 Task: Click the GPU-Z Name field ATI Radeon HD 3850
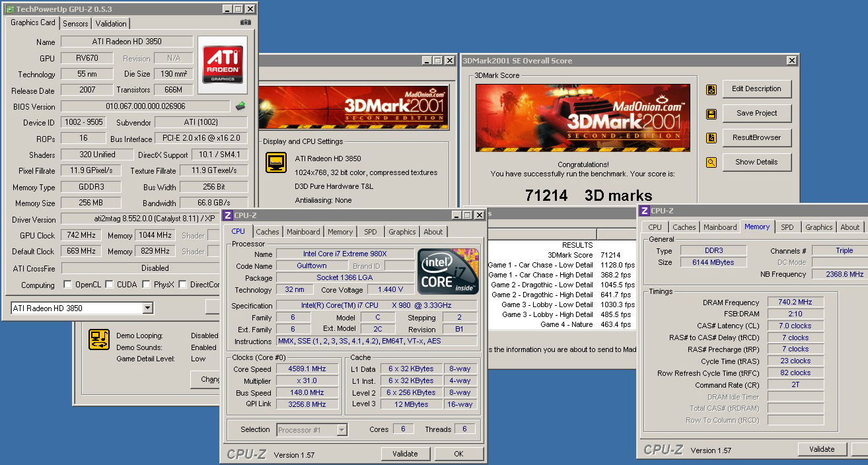(x=127, y=42)
